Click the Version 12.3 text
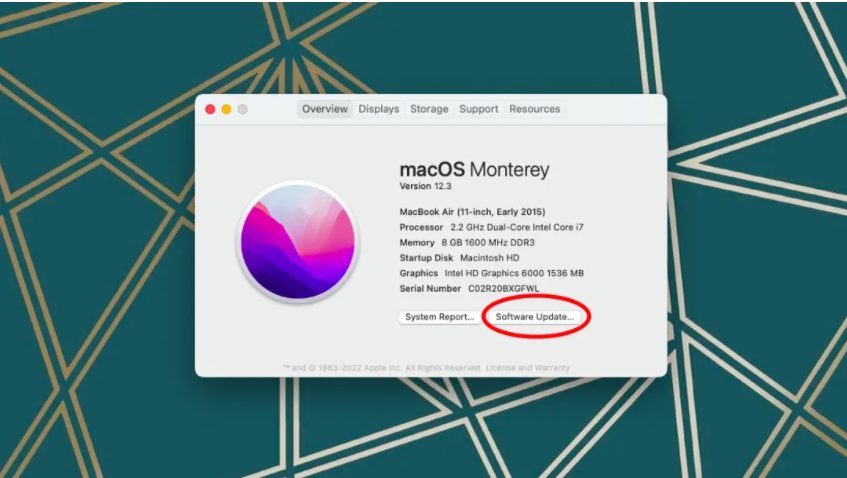Screen dimensions: 847x478 tap(425, 186)
